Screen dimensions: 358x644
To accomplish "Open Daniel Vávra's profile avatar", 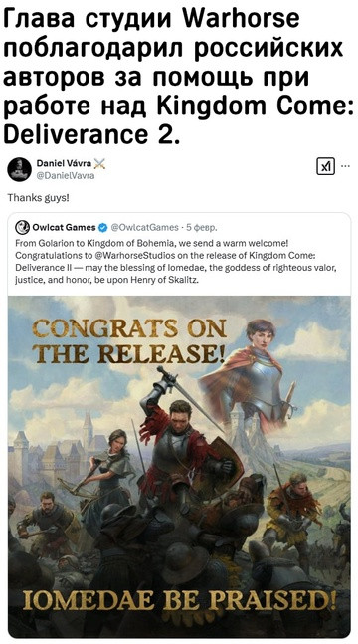I will (x=19, y=169).
